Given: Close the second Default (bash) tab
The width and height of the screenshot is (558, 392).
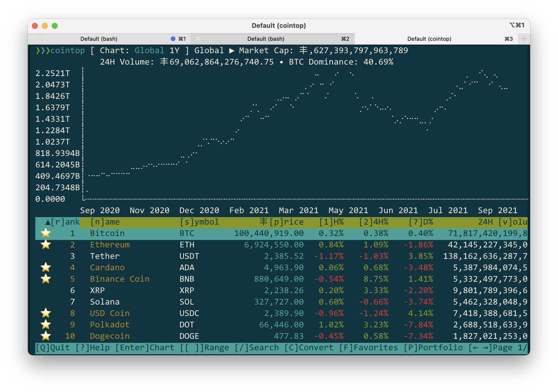Looking at the screenshot, I should (198, 39).
